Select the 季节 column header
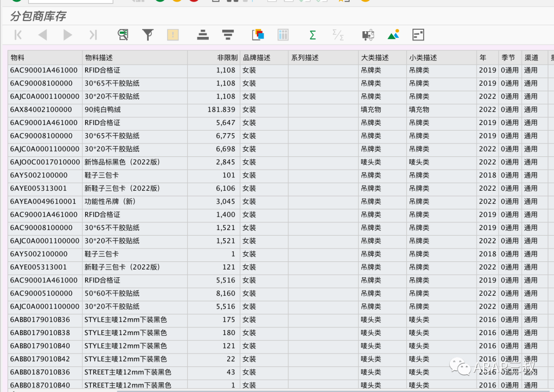 [510, 57]
